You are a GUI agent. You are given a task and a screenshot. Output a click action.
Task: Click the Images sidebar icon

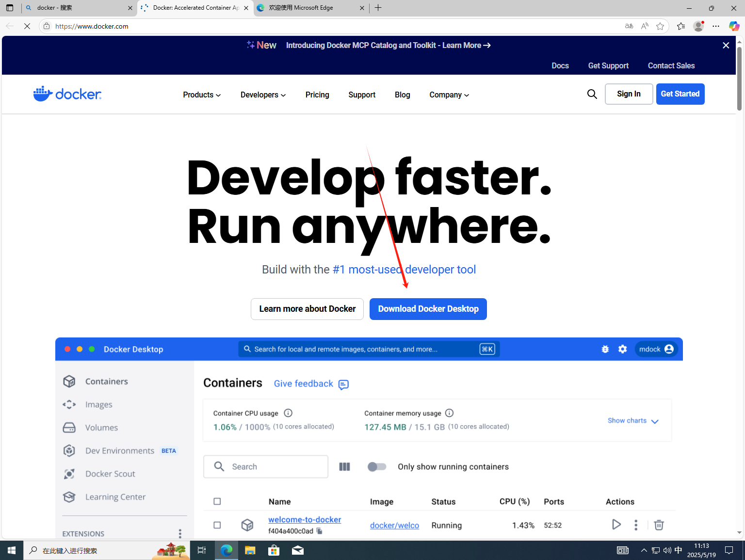point(69,404)
